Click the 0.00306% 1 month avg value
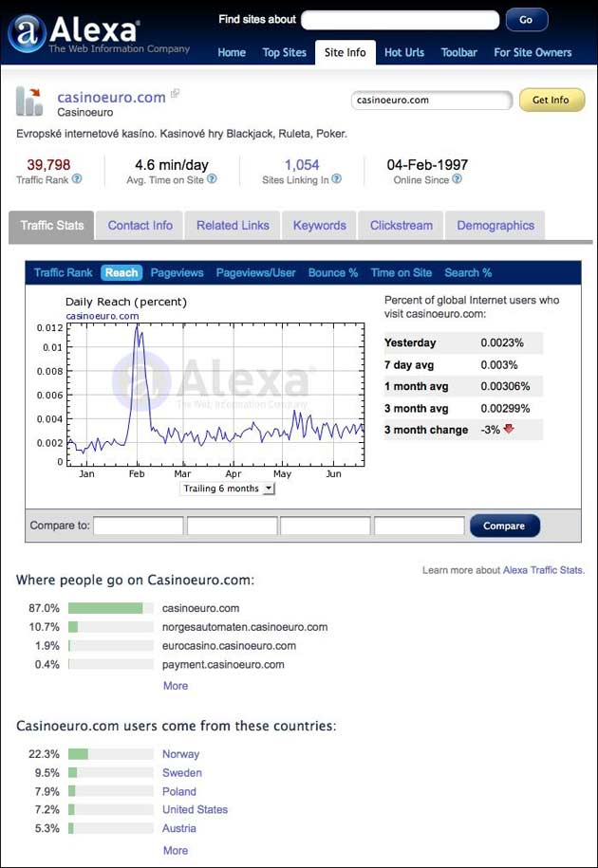The image size is (598, 868). [x=505, y=386]
